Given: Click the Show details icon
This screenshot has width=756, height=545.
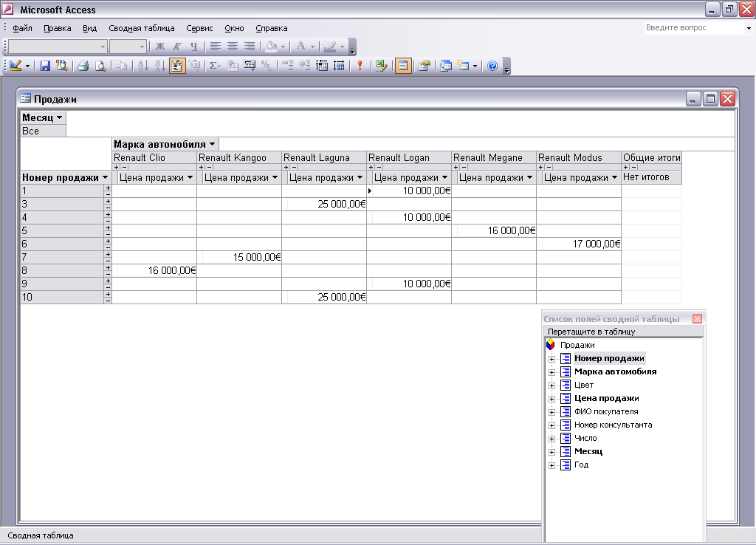Looking at the screenshot, I should (339, 66).
